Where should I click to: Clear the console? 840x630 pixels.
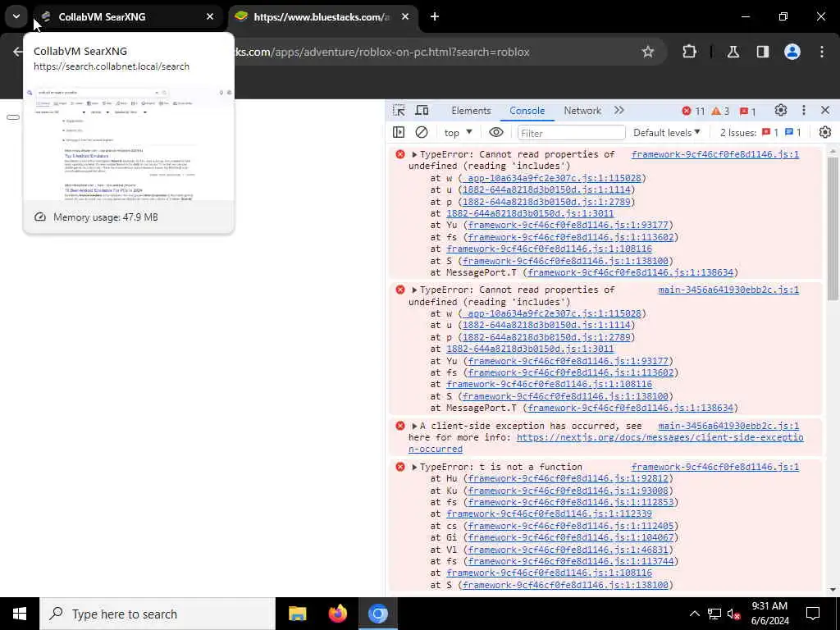coord(422,132)
